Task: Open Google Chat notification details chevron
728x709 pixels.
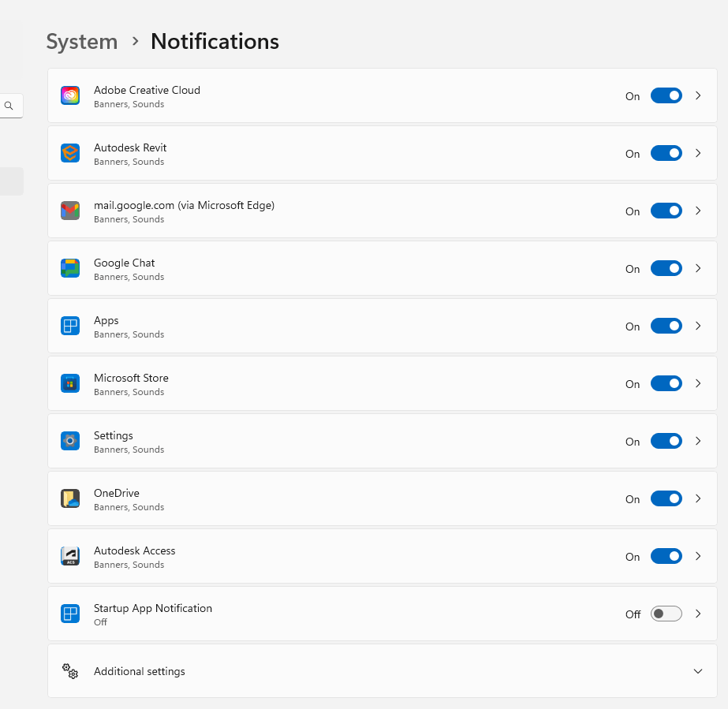Action: pyautogui.click(x=698, y=268)
